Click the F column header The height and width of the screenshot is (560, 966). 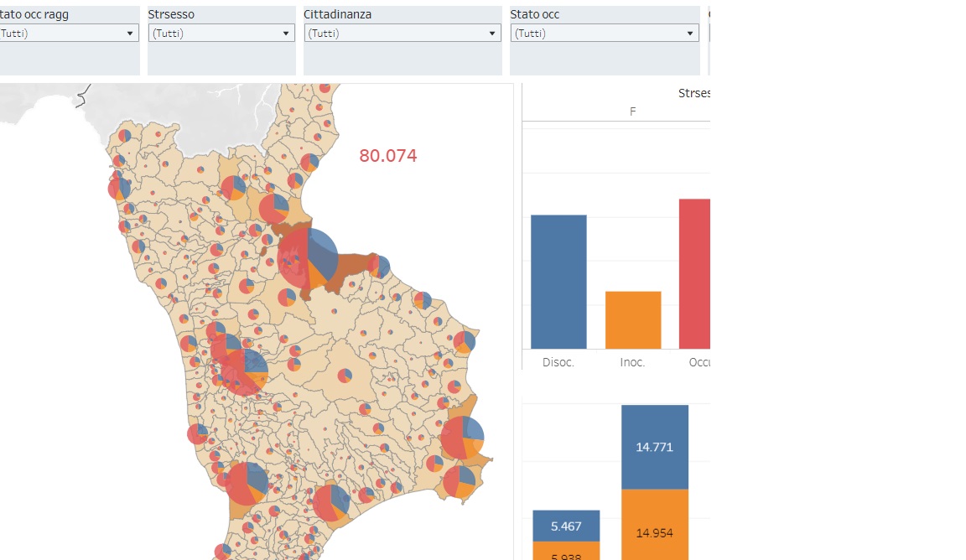(x=633, y=111)
